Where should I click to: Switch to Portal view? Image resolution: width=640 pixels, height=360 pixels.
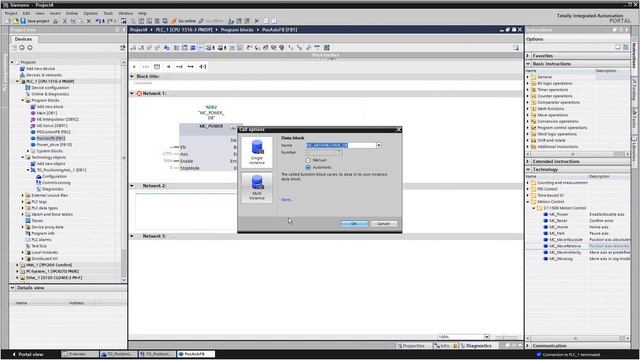tap(28, 354)
